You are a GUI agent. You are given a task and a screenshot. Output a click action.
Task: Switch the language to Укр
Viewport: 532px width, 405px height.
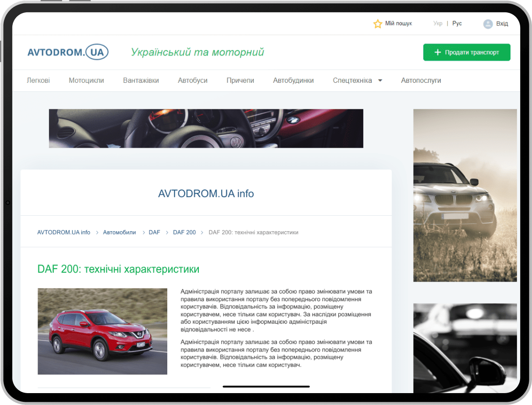click(x=438, y=23)
